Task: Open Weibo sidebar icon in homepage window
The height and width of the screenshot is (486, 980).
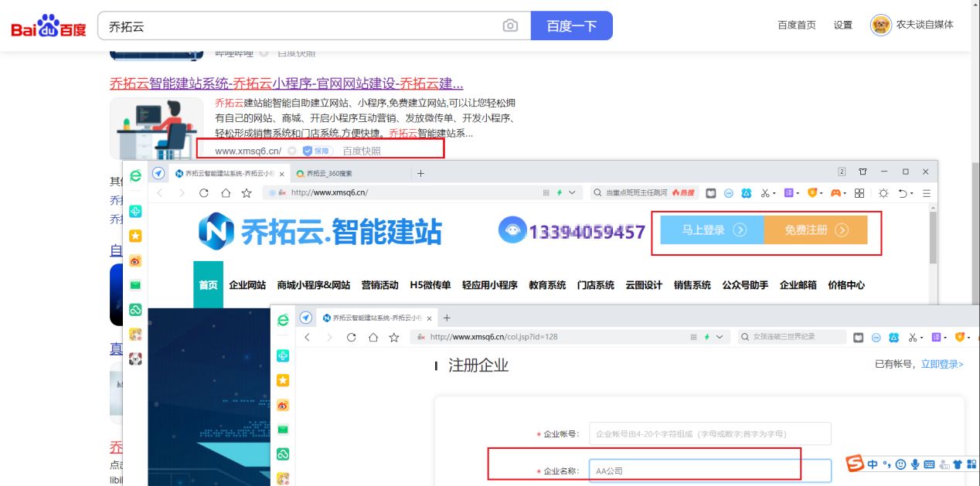Action: click(135, 260)
